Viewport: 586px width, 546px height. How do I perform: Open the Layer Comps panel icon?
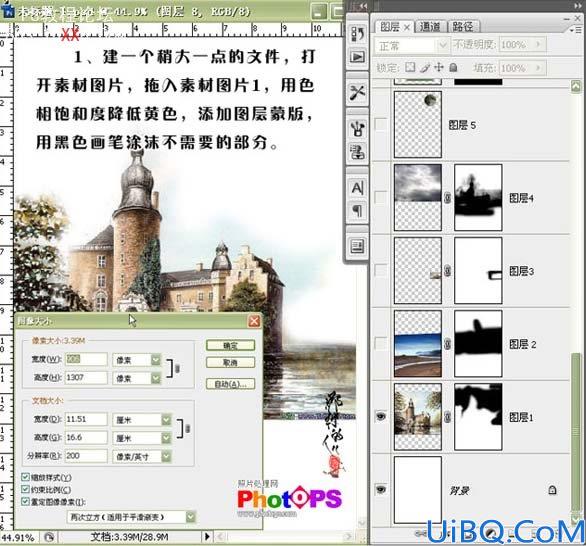pos(357,246)
